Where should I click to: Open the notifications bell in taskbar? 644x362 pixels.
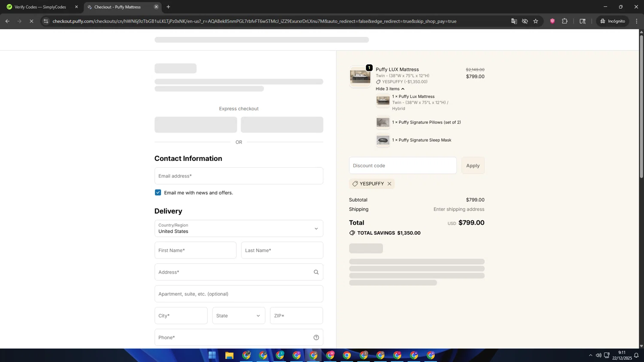click(636, 355)
